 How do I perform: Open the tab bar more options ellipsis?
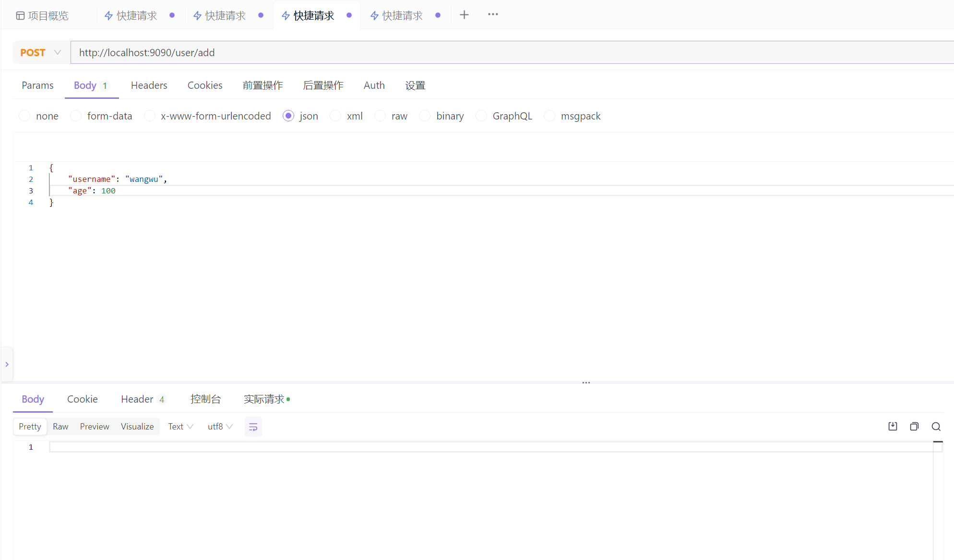tap(493, 14)
